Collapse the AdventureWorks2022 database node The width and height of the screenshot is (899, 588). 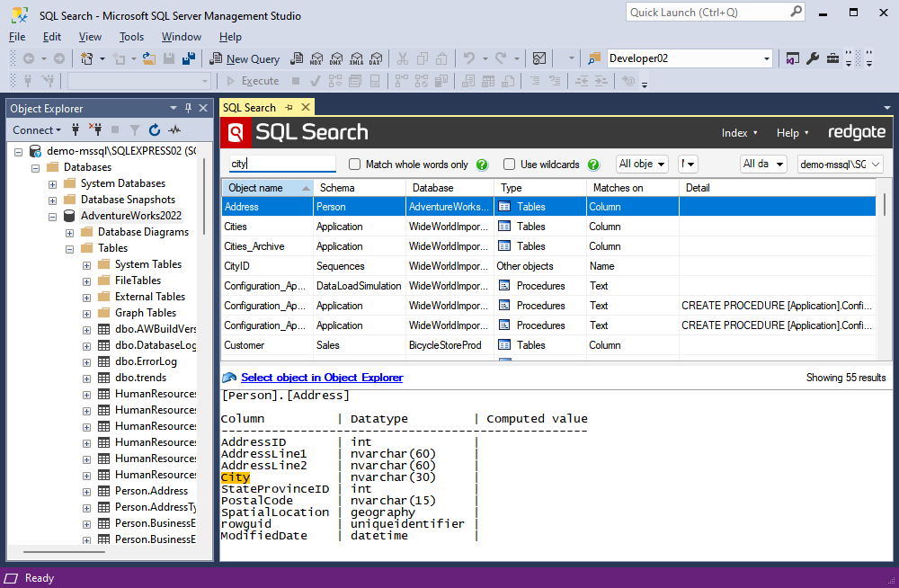[x=53, y=217]
